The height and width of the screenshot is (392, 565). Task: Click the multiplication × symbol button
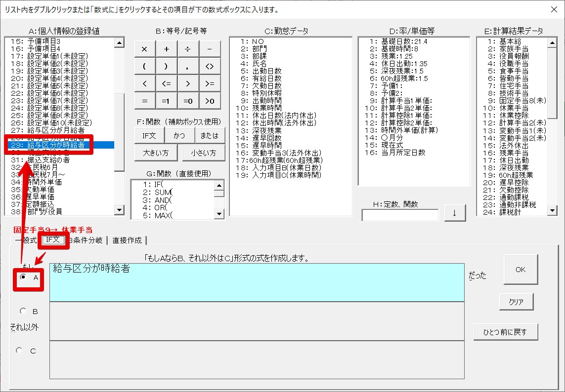[x=145, y=49]
